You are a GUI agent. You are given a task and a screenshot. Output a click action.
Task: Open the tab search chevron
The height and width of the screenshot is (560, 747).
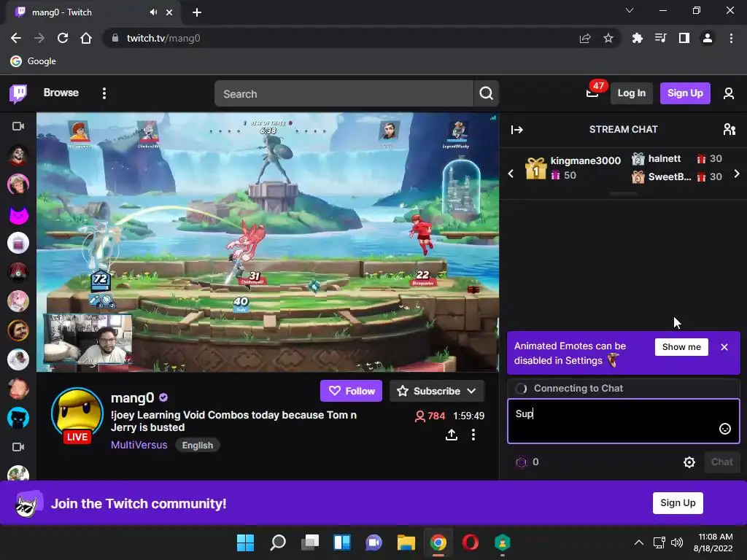630,10
